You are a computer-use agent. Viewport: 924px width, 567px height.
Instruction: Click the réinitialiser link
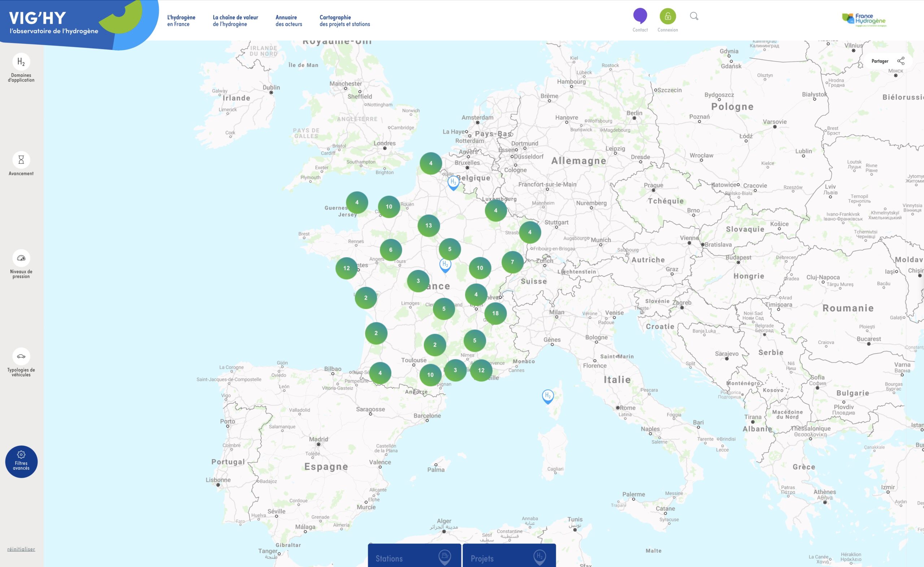[x=21, y=549]
